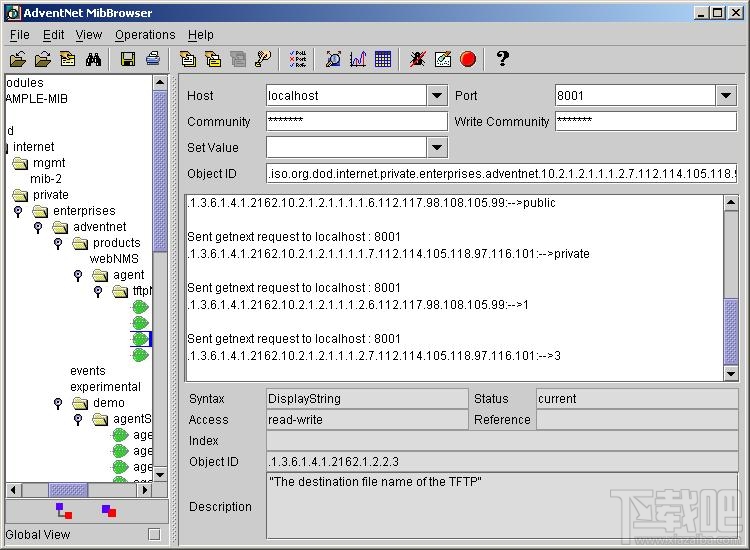The width and height of the screenshot is (750, 550).
Task: Open the Port dropdown arrow
Action: click(726, 96)
